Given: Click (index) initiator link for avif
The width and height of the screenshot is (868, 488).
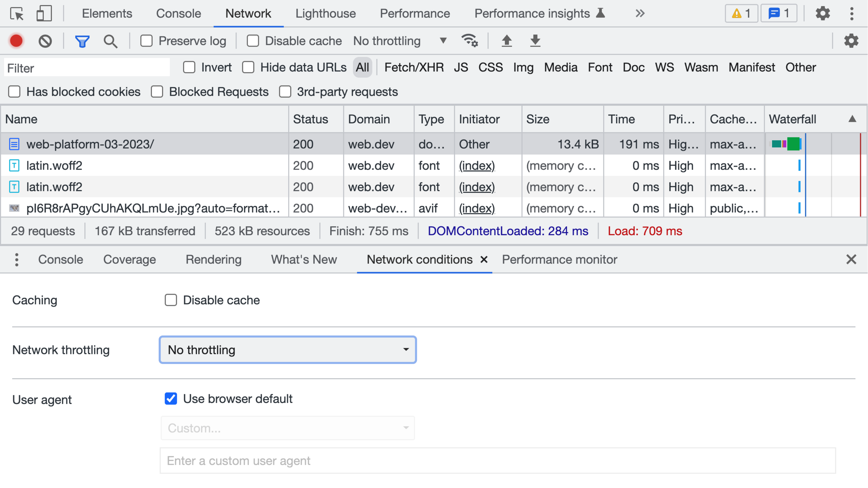Looking at the screenshot, I should pos(477,208).
